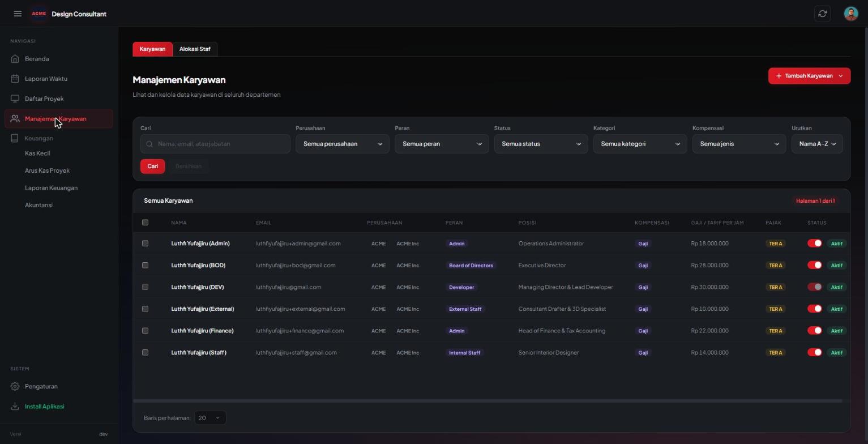Open the user profile avatar

(850, 14)
